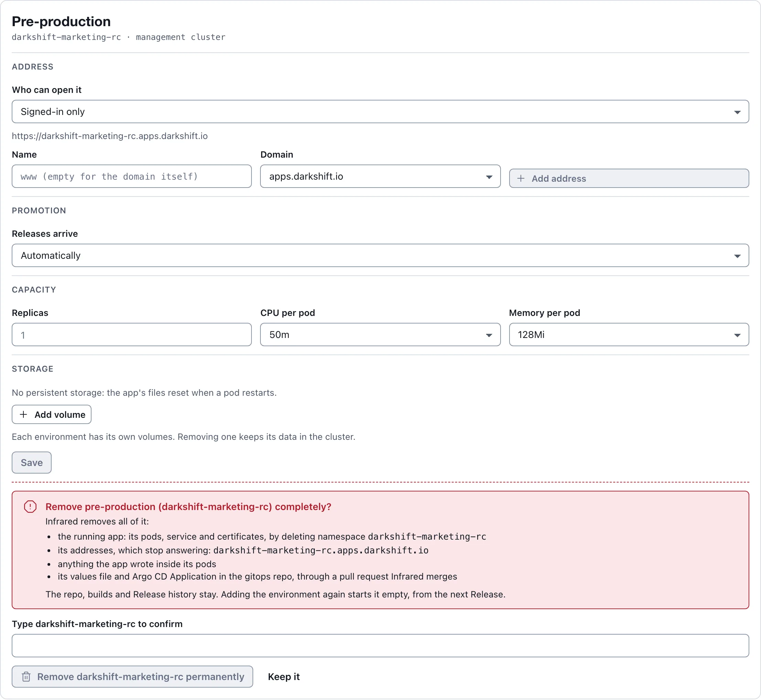The height and width of the screenshot is (700, 761).
Task: Click the Save button
Action: 31,463
